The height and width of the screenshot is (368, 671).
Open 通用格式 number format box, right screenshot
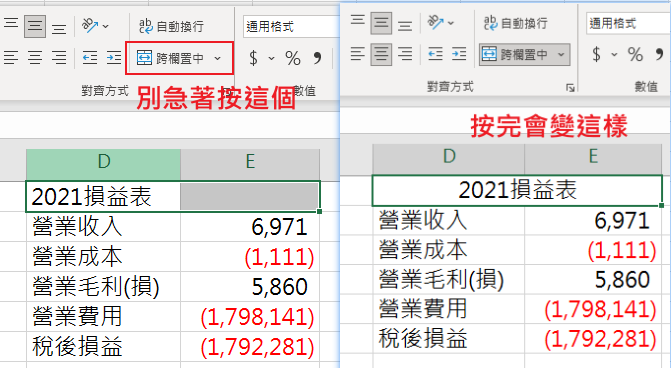click(628, 23)
